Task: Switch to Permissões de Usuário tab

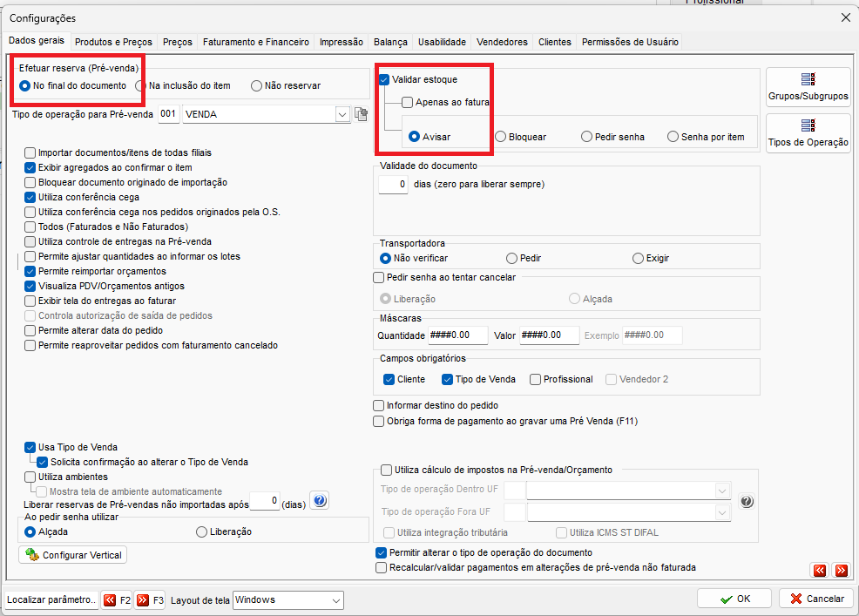Action: (630, 42)
